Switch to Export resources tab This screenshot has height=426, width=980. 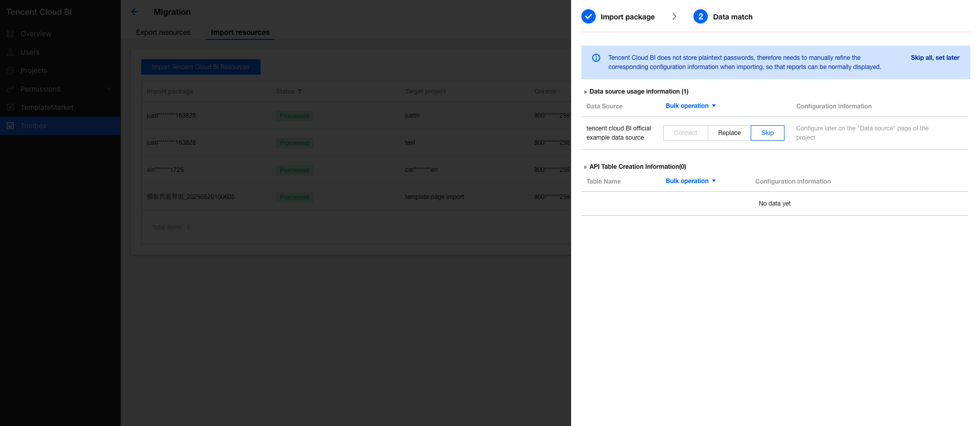pos(163,32)
